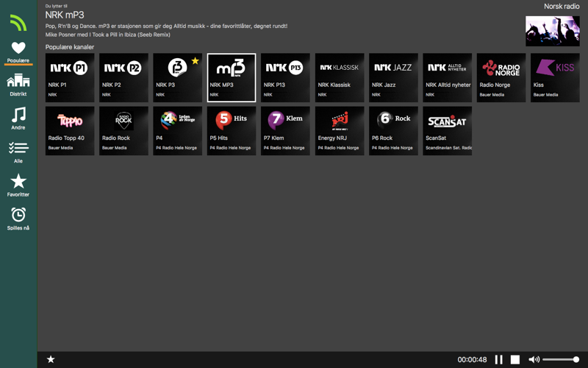The height and width of the screenshot is (368, 588).
Task: Mute the audio with speaker icon
Action: click(x=534, y=359)
